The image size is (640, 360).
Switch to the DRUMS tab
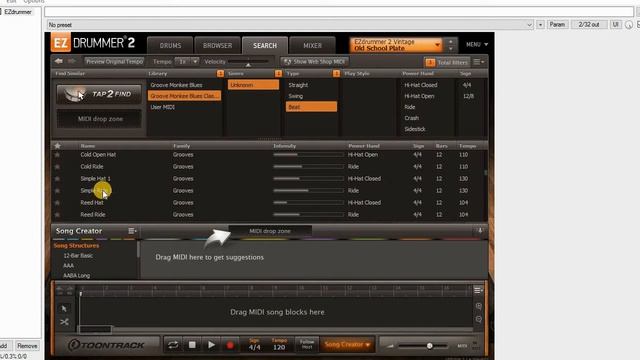pyautogui.click(x=170, y=46)
